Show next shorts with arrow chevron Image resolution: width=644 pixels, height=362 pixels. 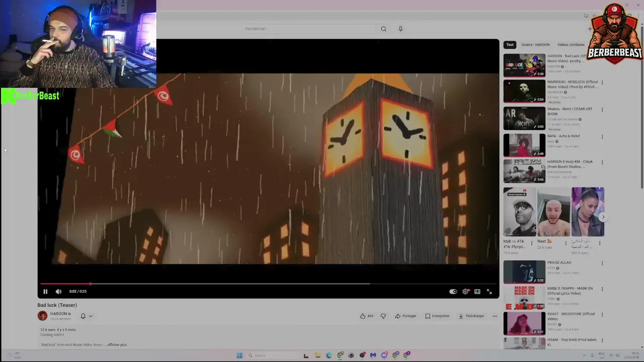(603, 217)
